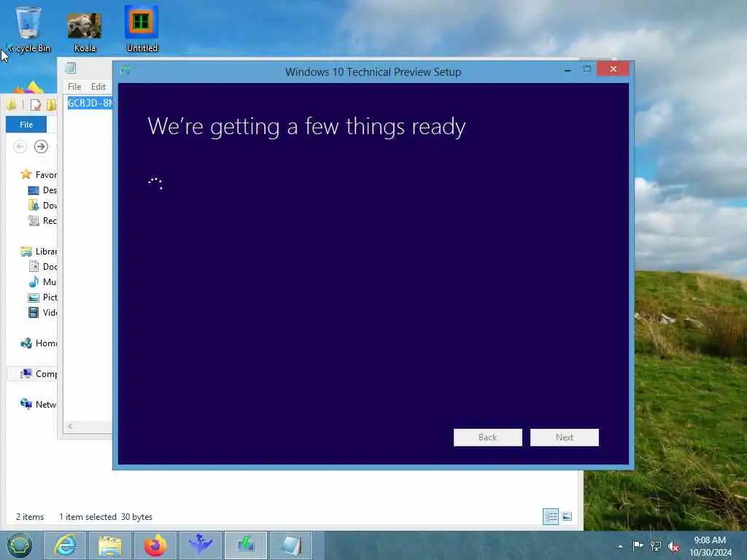Select Desktop under Favorites
This screenshot has width=747, height=560.
click(x=42, y=190)
